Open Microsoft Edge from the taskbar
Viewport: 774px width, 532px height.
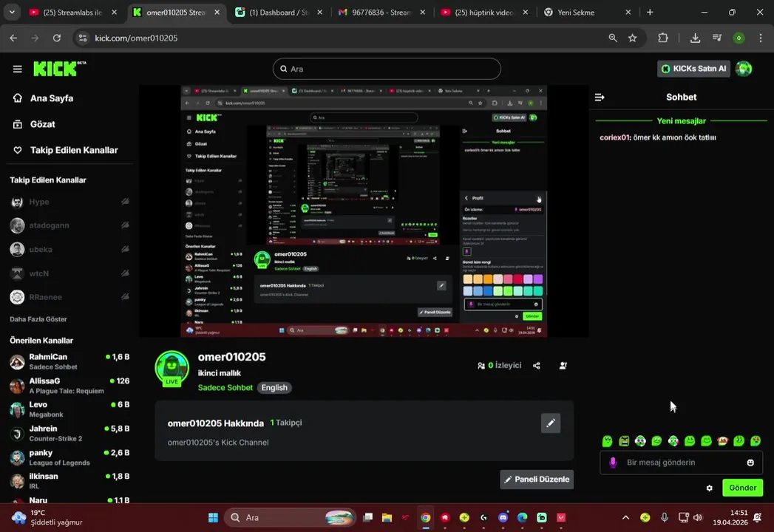(x=522, y=517)
